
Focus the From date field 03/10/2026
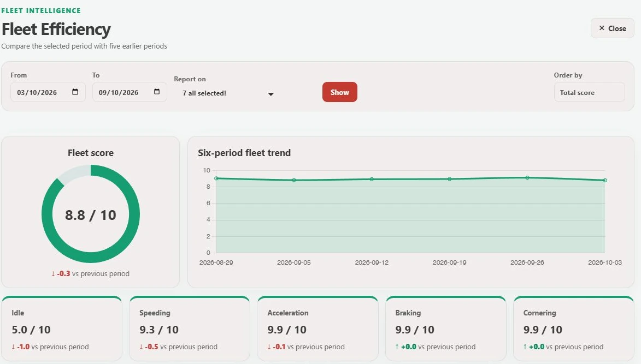(48, 92)
